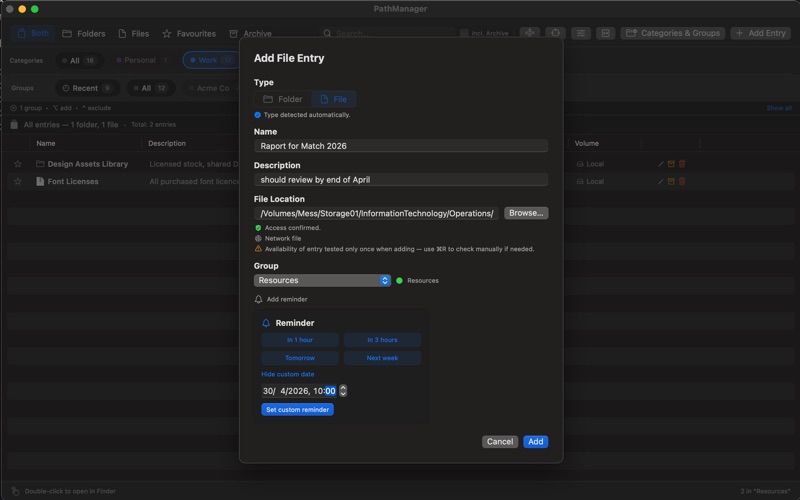
Task: Click the Cancel button in the dialog
Action: (499, 442)
